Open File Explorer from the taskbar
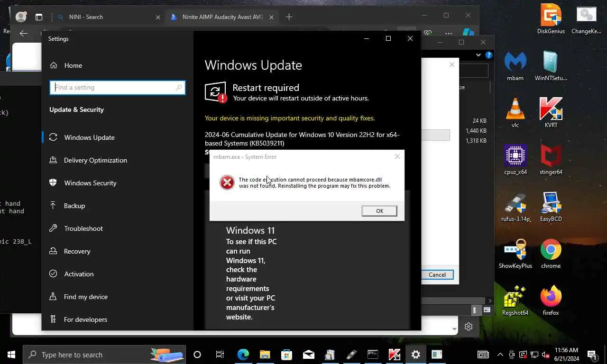This screenshot has height=364, width=607. [265, 355]
